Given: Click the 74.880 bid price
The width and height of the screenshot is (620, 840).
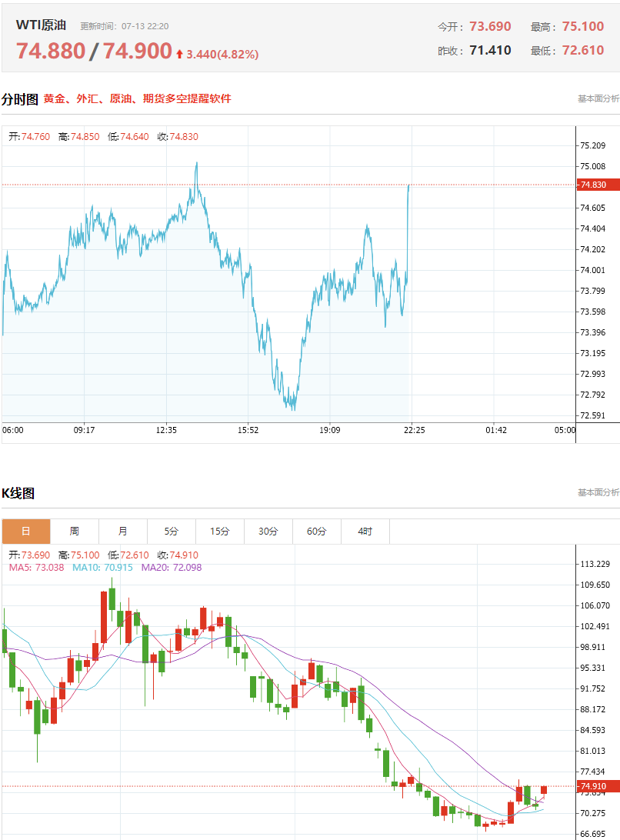Looking at the screenshot, I should (51, 52).
